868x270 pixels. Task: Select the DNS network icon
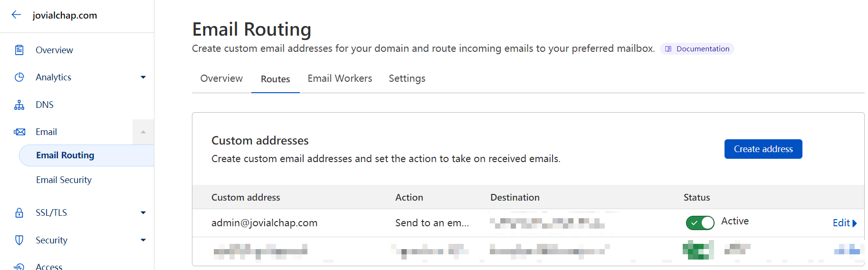click(19, 105)
